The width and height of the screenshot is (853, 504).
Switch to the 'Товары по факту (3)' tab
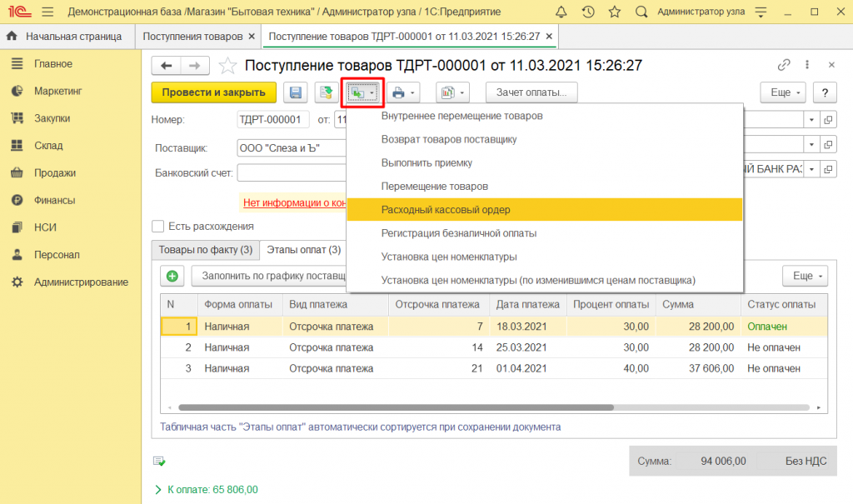(205, 249)
